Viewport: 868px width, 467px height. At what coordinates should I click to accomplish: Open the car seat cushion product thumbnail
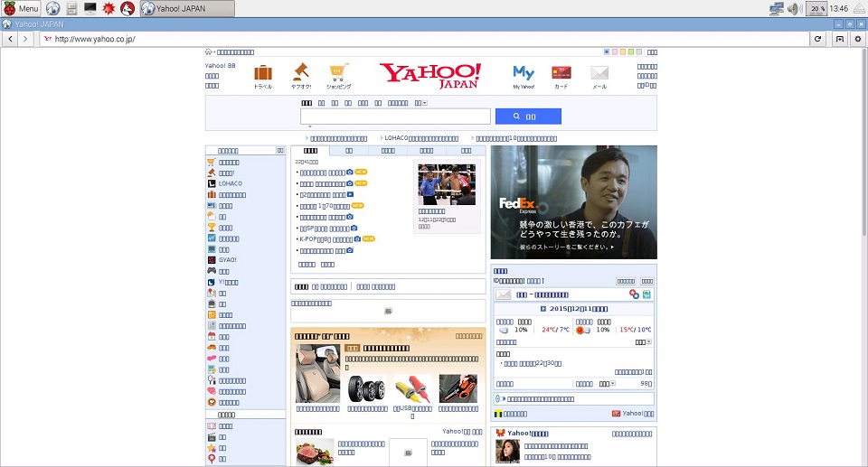(x=317, y=373)
